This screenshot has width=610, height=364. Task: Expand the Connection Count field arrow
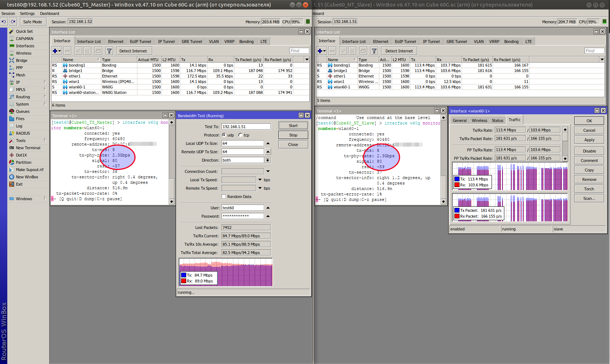268,171
